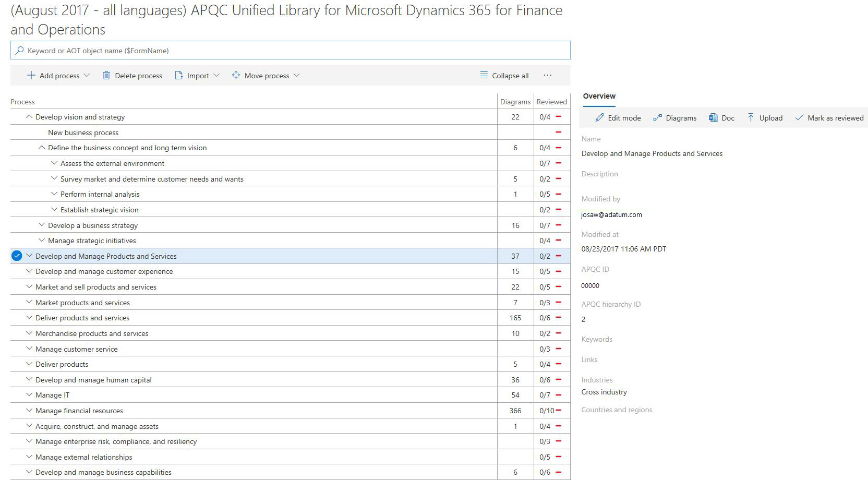Screen dimensions: 868x480
Task: Collapse the Develop vision and strategy branch
Action: point(29,117)
